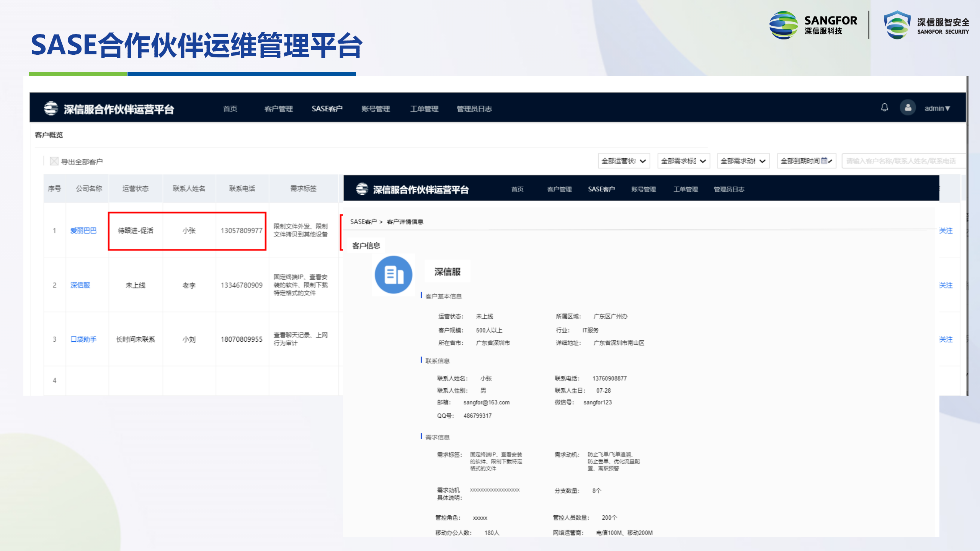The height and width of the screenshot is (551, 980).
Task: Open 账号管理 in the main navbar
Action: 376,109
